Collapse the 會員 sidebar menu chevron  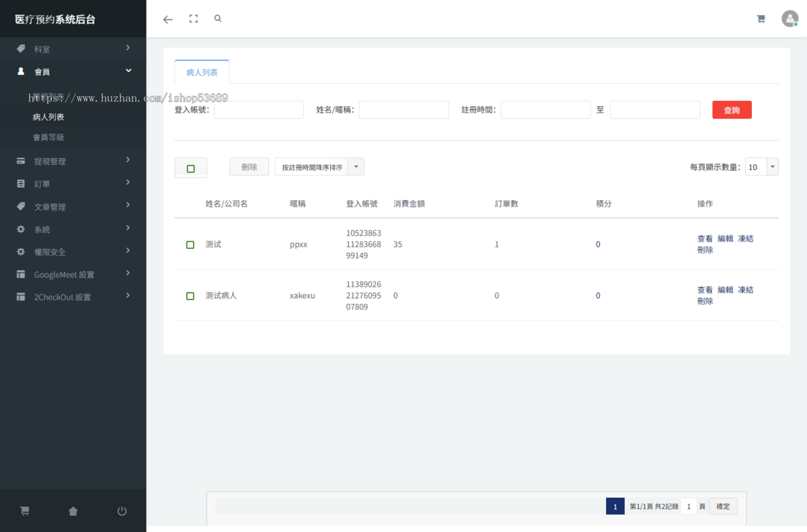coord(128,71)
